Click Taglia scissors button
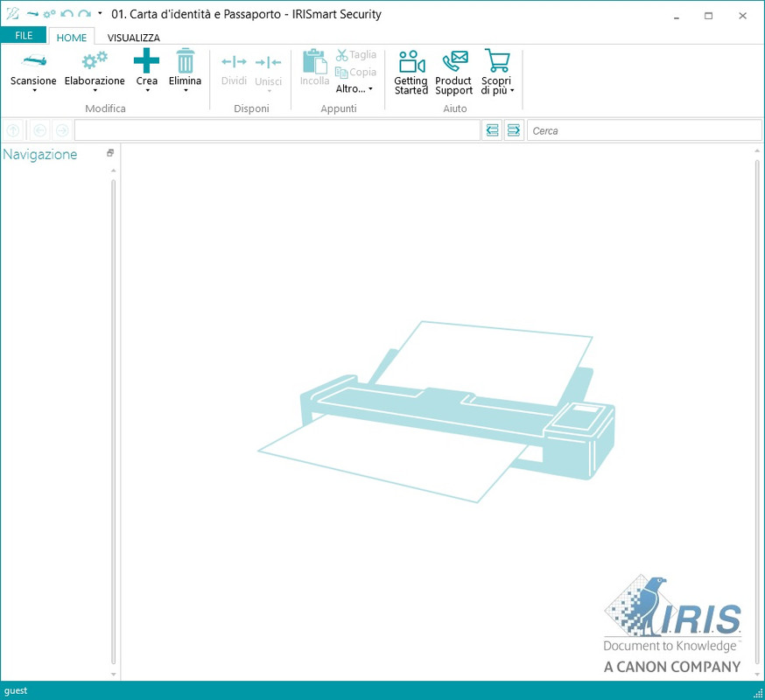765x700 pixels. pos(356,54)
